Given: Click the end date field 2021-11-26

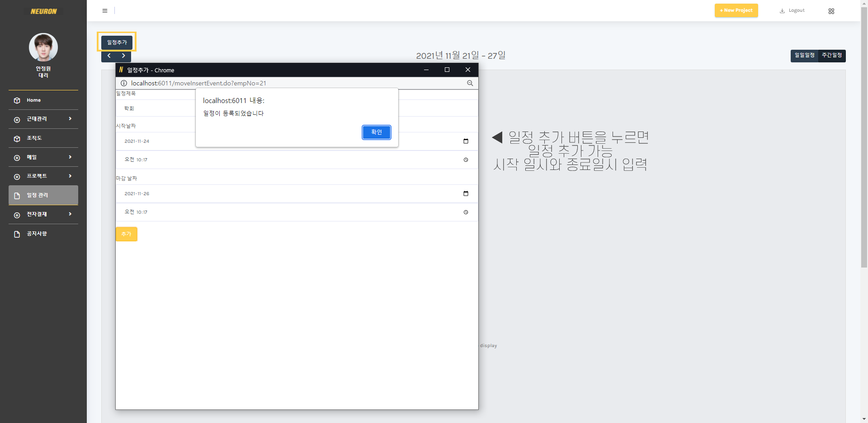Looking at the screenshot, I should (297, 193).
